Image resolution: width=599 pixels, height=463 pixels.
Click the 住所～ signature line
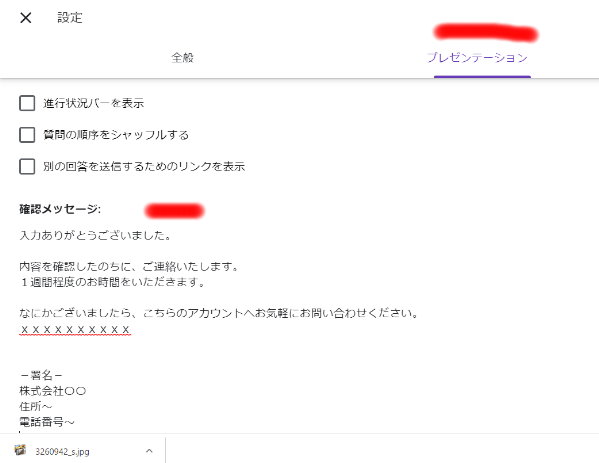coord(36,406)
